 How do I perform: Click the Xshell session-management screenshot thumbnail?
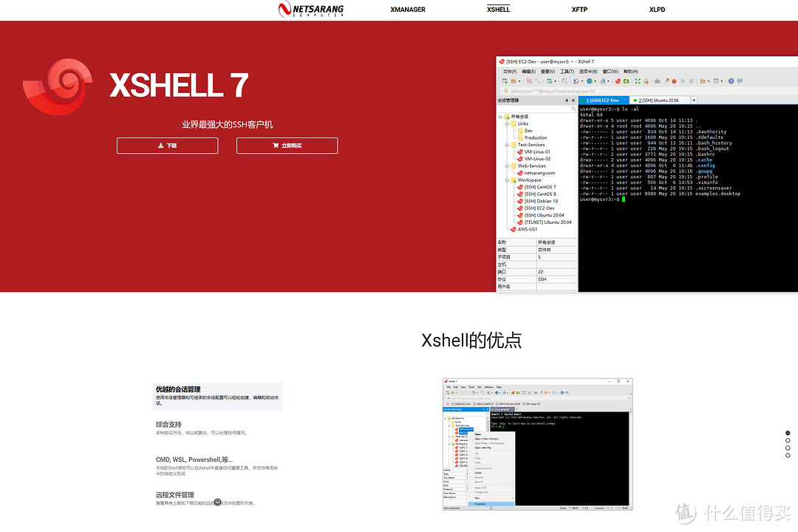coord(537,444)
